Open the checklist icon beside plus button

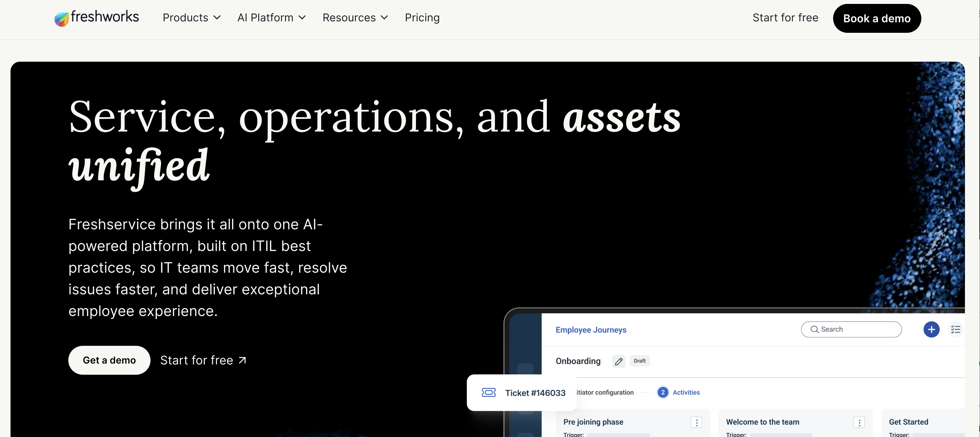[x=956, y=329]
